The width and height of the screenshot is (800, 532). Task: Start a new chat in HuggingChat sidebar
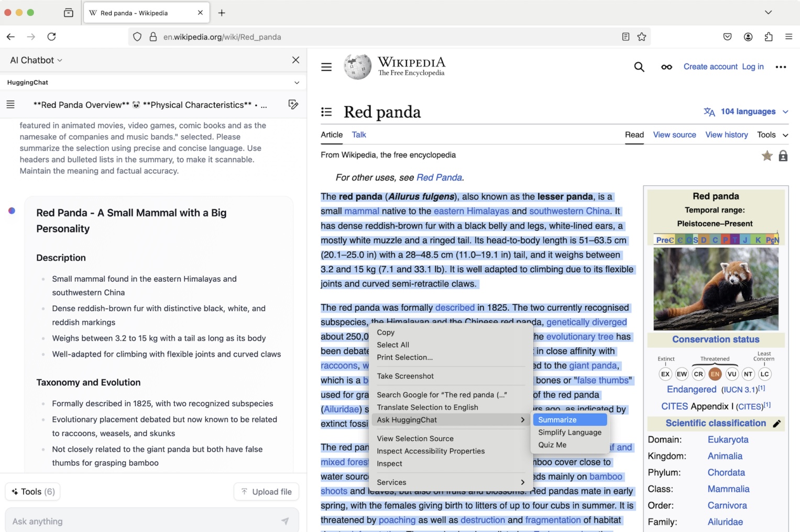(293, 105)
